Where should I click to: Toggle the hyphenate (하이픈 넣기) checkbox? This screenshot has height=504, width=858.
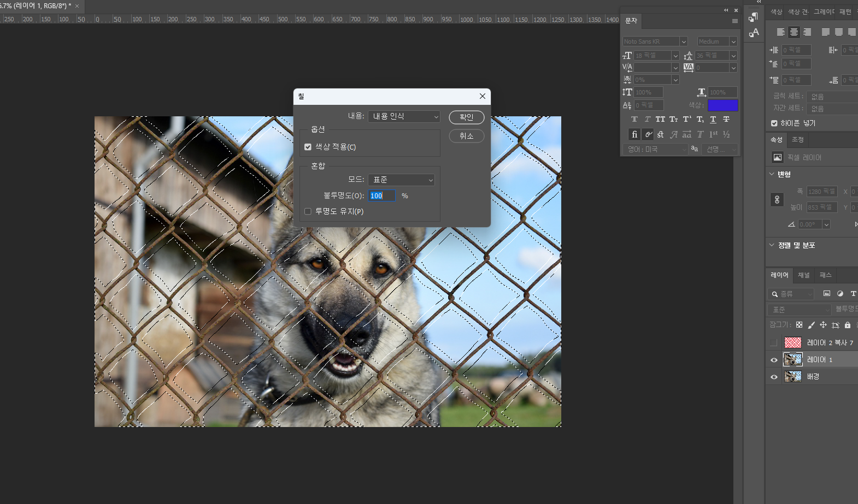point(774,123)
